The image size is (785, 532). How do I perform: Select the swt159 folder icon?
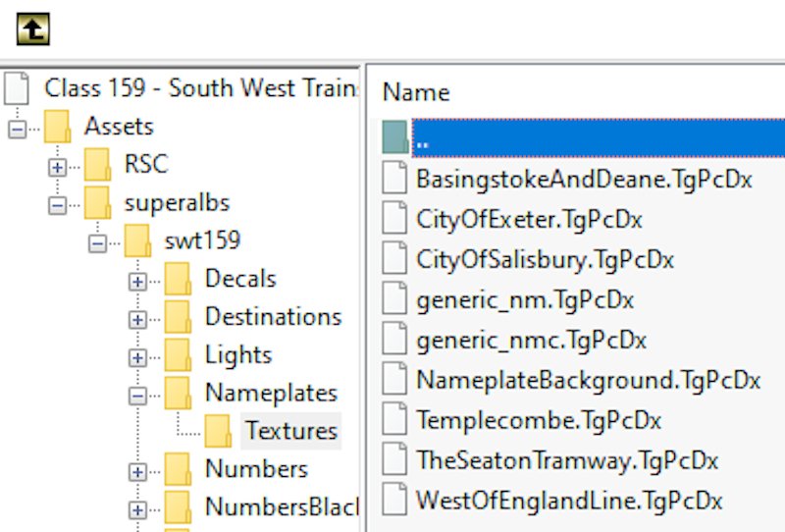coord(137,240)
